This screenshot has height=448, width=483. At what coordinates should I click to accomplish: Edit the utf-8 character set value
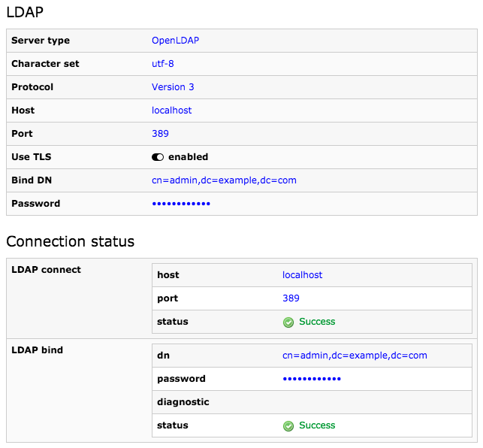tap(163, 64)
